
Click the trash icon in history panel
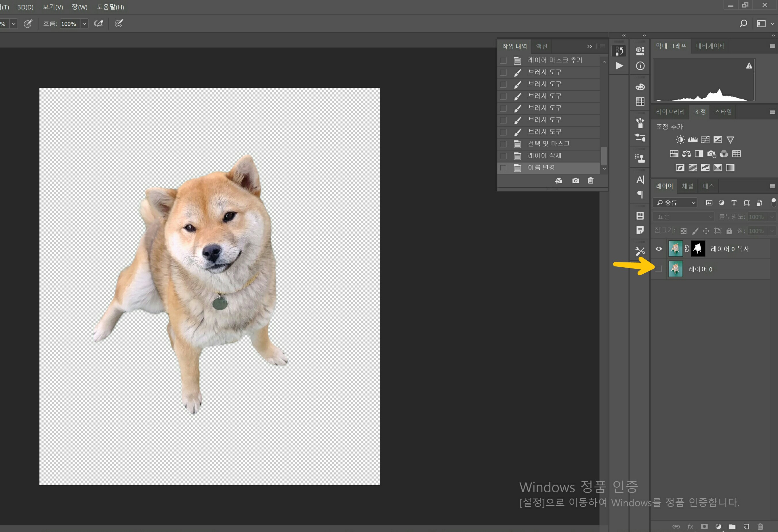[590, 180]
